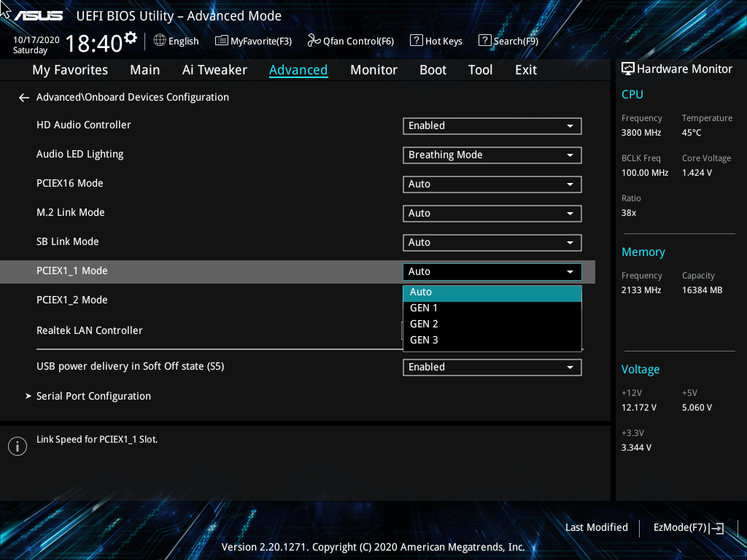Open the Boot tab

(433, 70)
